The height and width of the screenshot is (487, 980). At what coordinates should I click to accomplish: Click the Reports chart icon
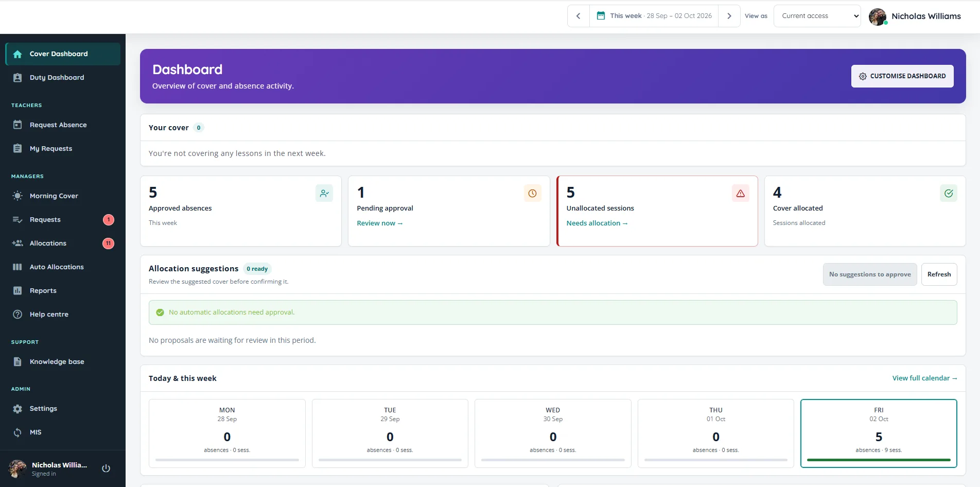pyautogui.click(x=17, y=290)
